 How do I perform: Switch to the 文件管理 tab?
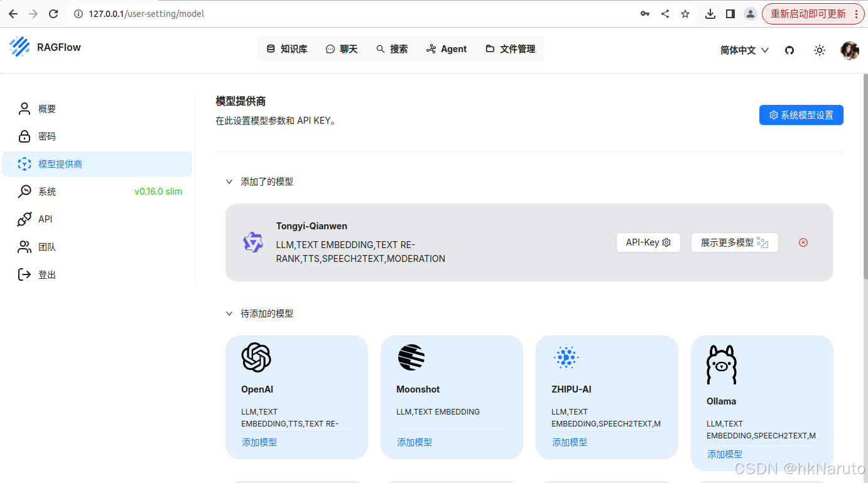point(511,49)
